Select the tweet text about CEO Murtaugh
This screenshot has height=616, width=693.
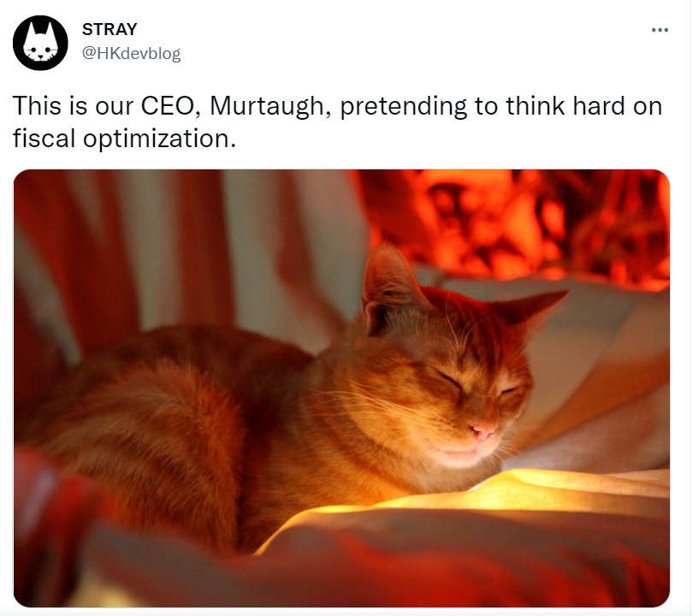(338, 122)
